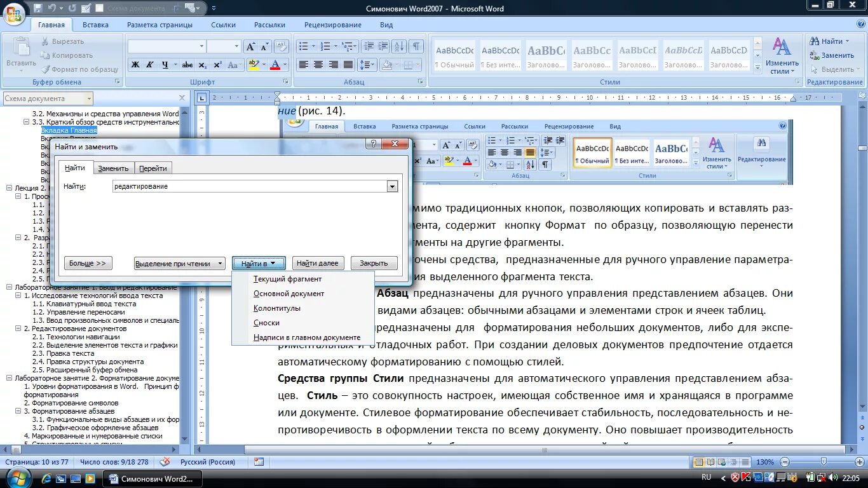868x488 pixels.
Task: Toggle show paragraph marks icon
Action: (416, 46)
